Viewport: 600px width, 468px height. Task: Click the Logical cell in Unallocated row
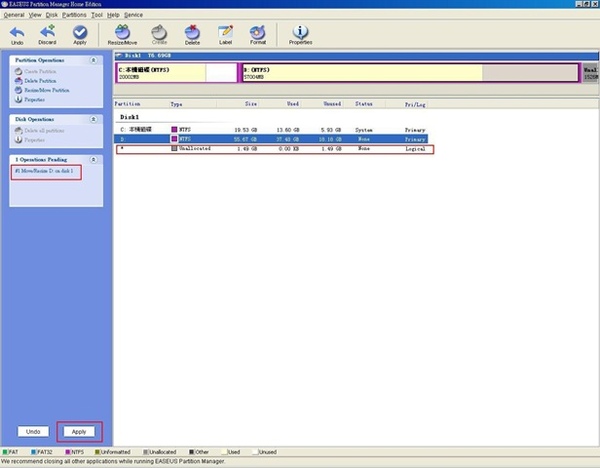[415, 149]
